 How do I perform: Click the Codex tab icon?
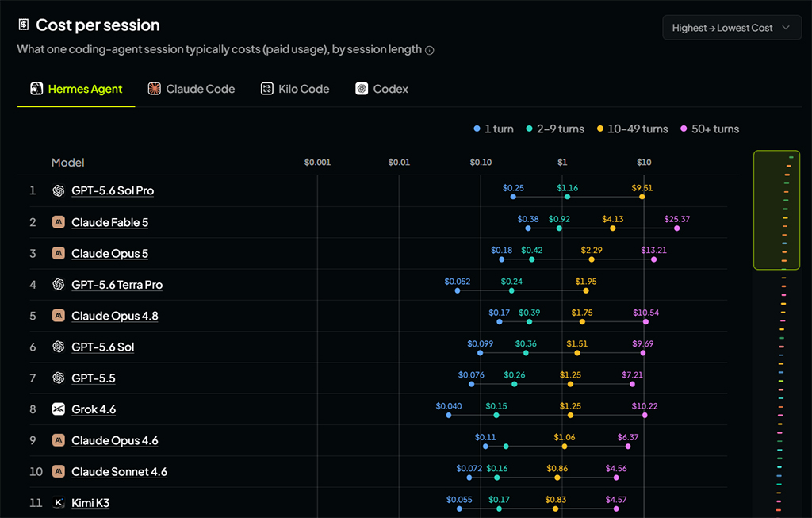[x=362, y=89]
